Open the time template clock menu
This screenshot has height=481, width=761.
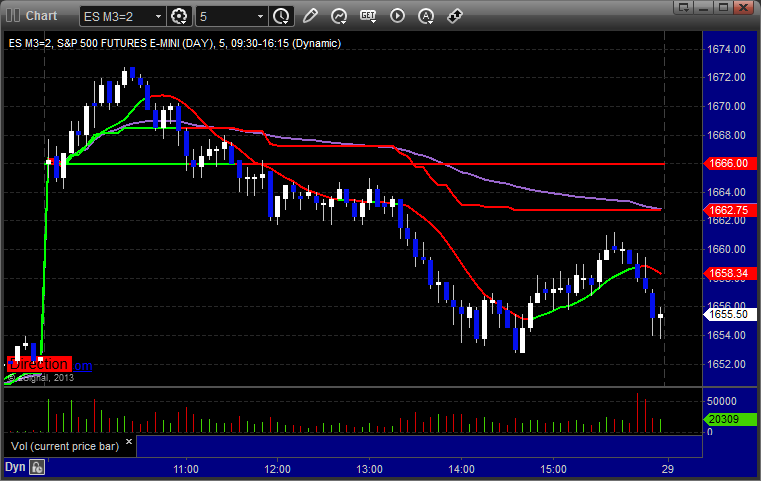tap(281, 17)
